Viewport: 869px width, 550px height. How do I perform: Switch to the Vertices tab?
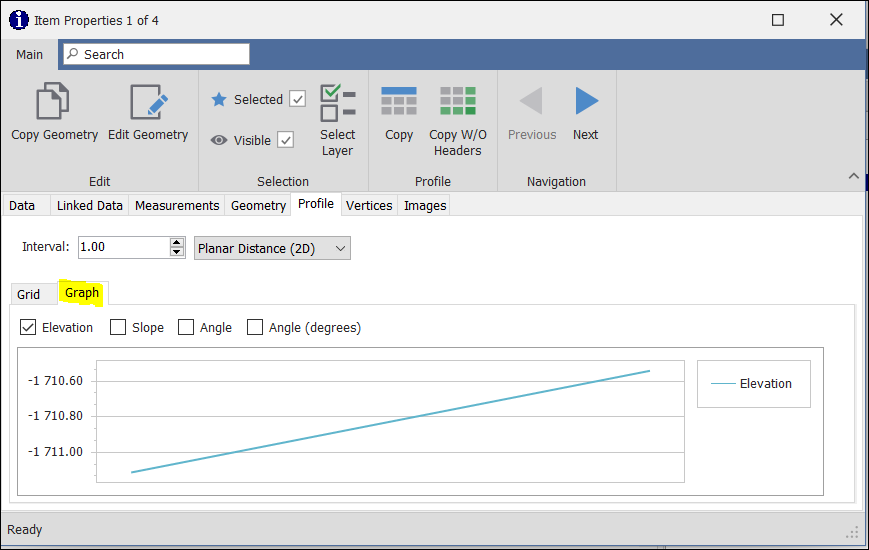pyautogui.click(x=369, y=205)
